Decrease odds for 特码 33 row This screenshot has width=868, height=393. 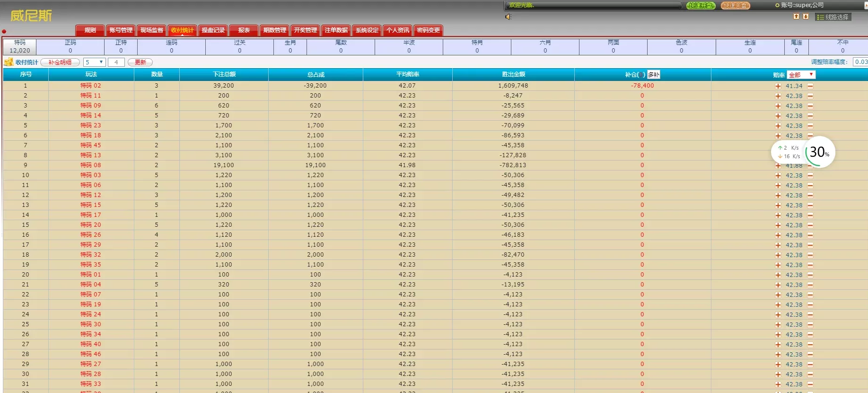(x=810, y=384)
